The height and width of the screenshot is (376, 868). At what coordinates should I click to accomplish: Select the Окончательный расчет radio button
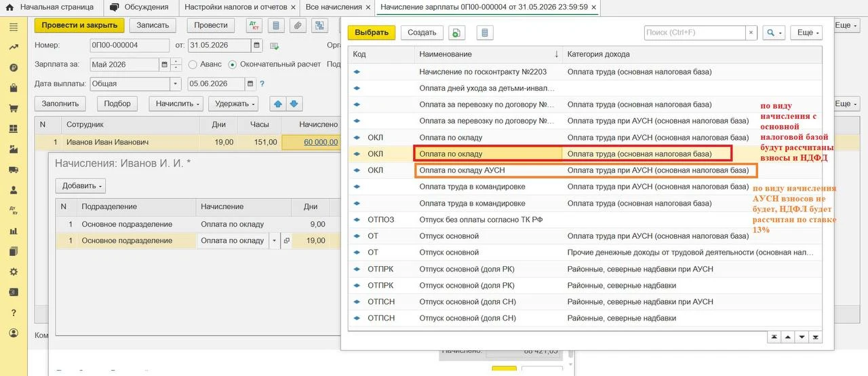click(x=233, y=64)
